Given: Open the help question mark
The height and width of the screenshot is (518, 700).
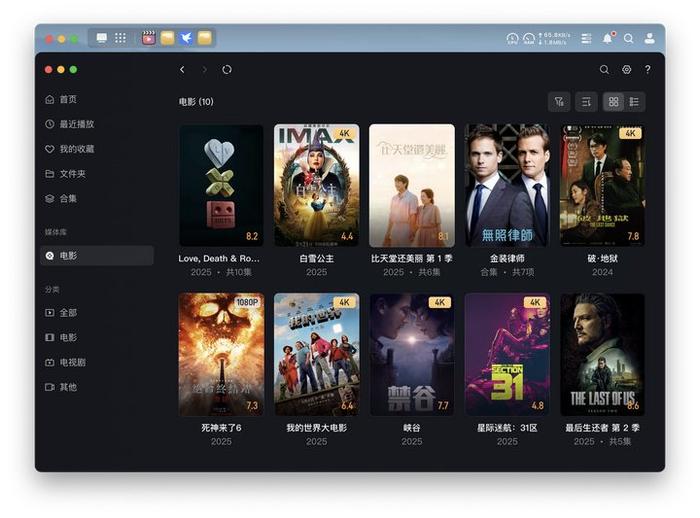Looking at the screenshot, I should [x=647, y=70].
